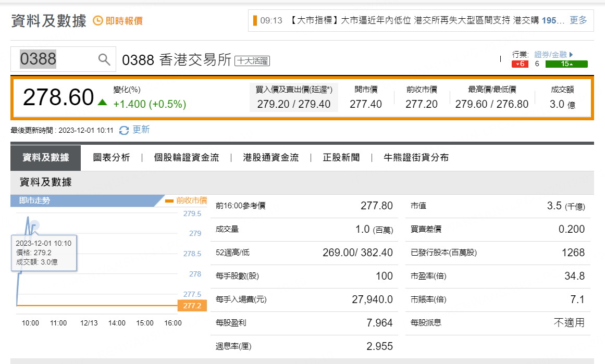Click the 成交額 value 3.0 億

point(563,104)
